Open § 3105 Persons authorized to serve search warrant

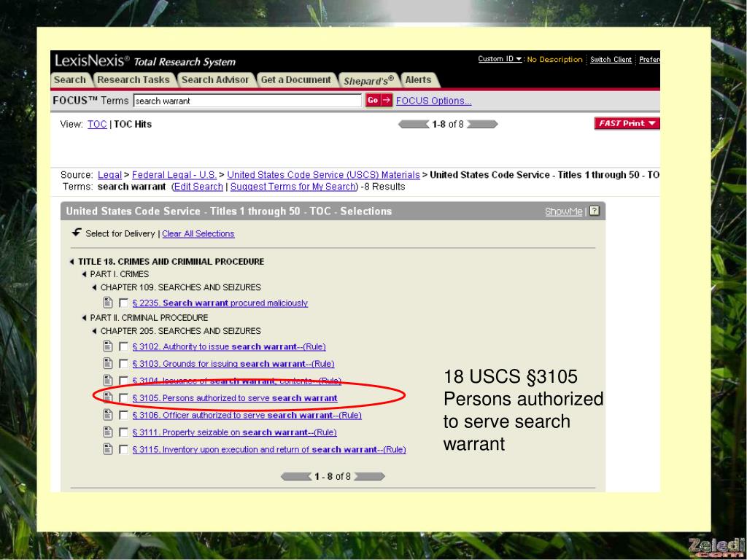(x=235, y=398)
